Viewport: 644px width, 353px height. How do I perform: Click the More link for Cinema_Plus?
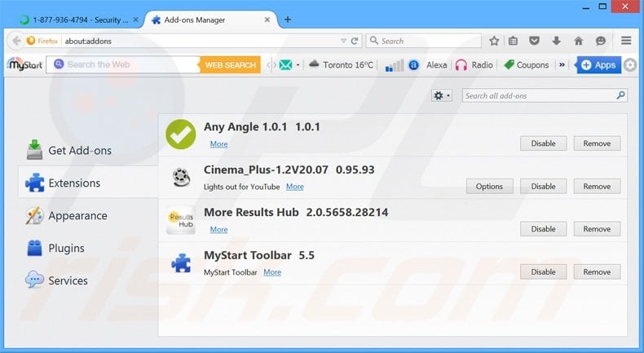294,186
